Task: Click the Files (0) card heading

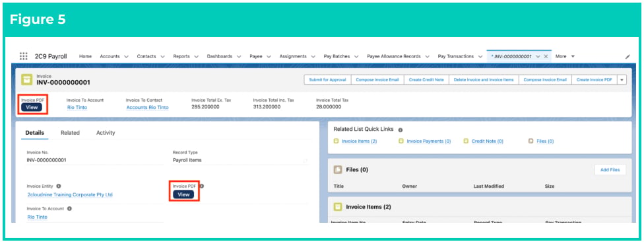Action: tap(358, 169)
